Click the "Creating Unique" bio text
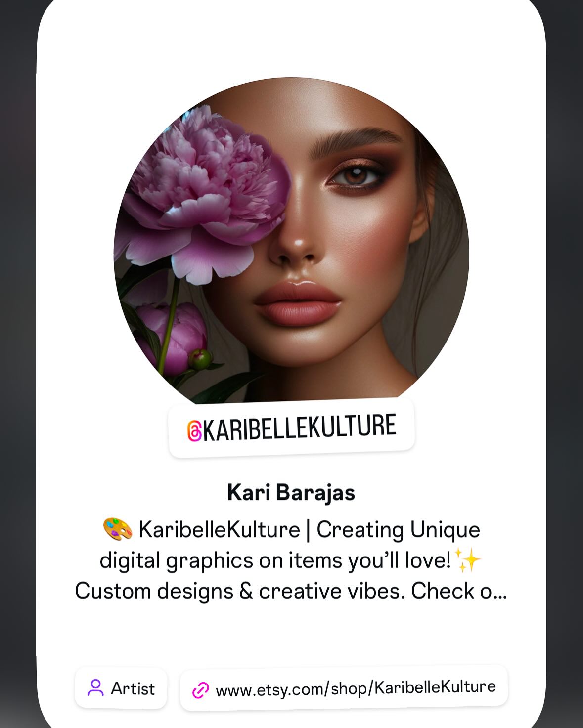The image size is (583, 728). [x=398, y=530]
